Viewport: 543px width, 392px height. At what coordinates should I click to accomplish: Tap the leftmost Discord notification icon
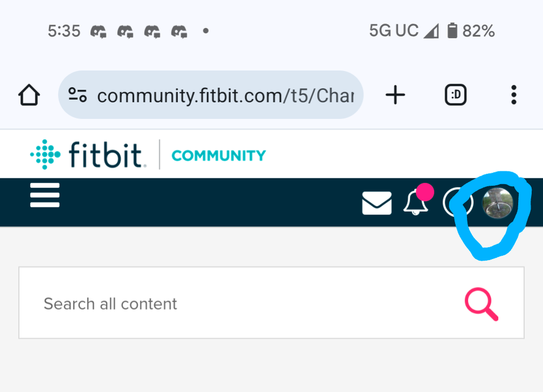pyautogui.click(x=98, y=31)
